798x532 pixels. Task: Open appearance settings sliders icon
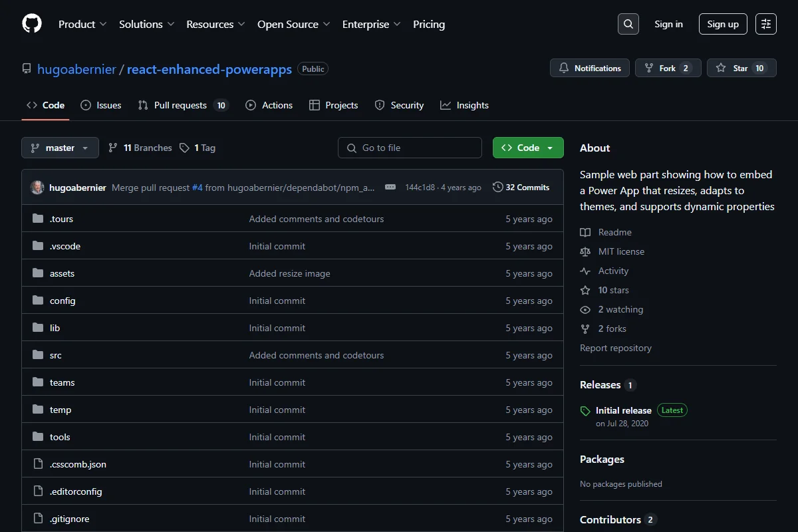click(x=766, y=24)
